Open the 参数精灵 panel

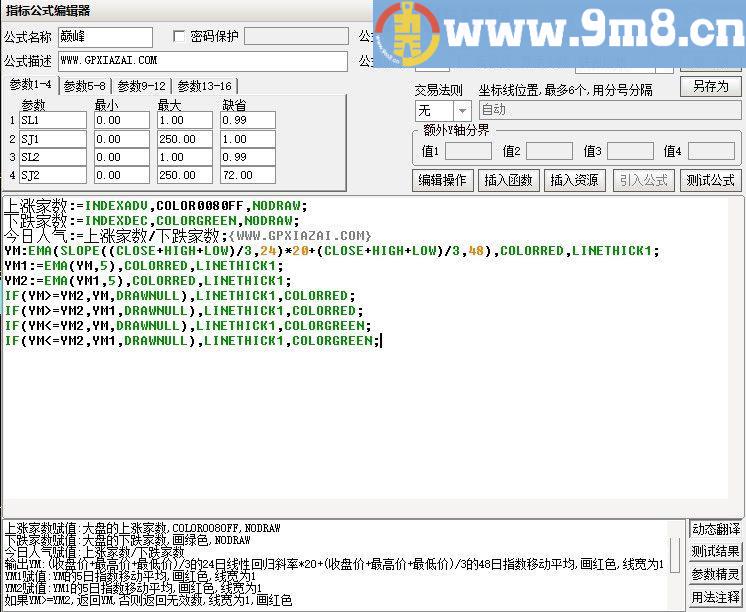coord(716,575)
